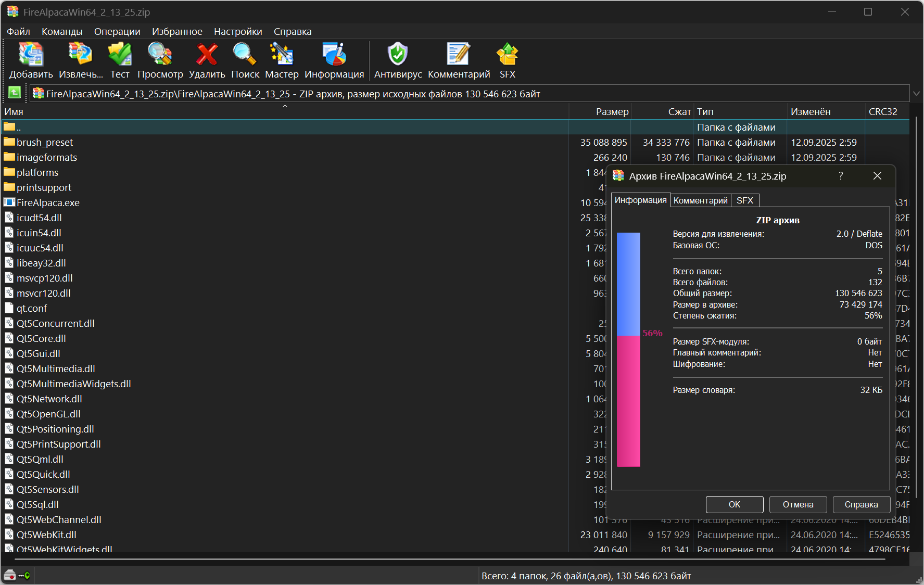Select the Qt5Quick.dll file
Image resolution: width=924 pixels, height=585 pixels.
(37, 474)
